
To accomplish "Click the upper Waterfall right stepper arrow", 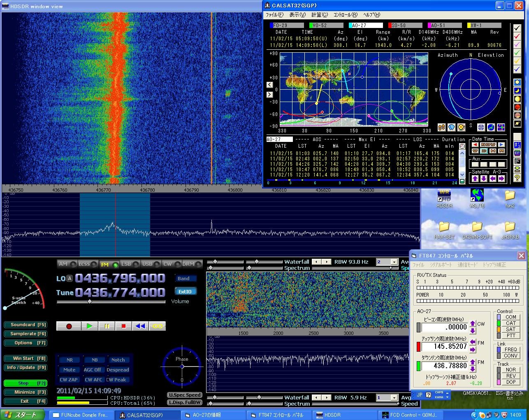I will click(x=327, y=262).
